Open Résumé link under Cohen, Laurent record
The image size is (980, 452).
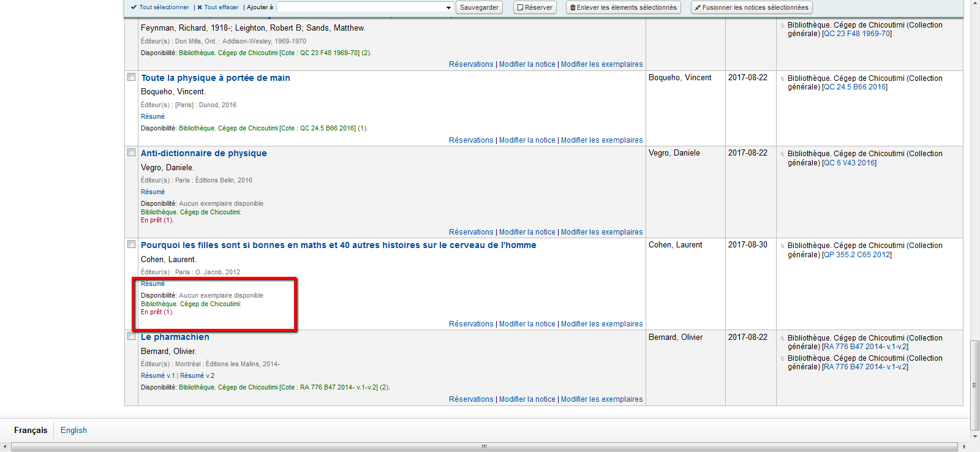(153, 284)
